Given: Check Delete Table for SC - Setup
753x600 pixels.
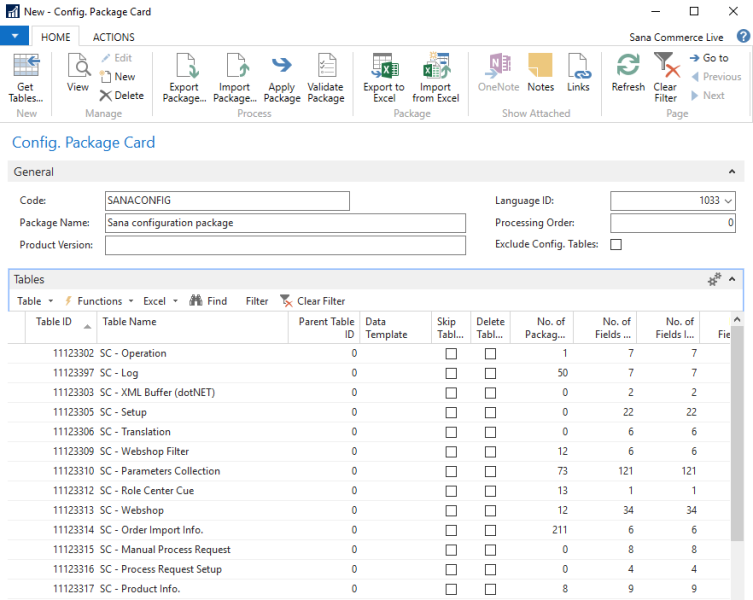Looking at the screenshot, I should coord(490,413).
